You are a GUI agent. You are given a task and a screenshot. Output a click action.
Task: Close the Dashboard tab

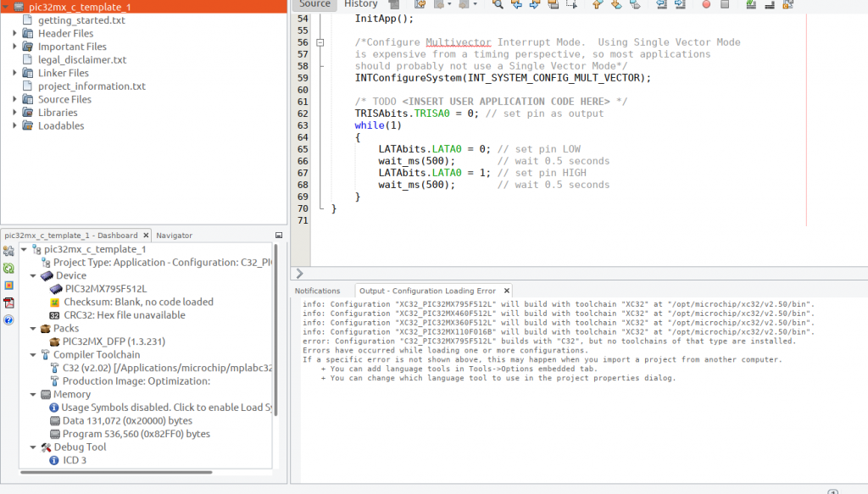click(x=146, y=235)
